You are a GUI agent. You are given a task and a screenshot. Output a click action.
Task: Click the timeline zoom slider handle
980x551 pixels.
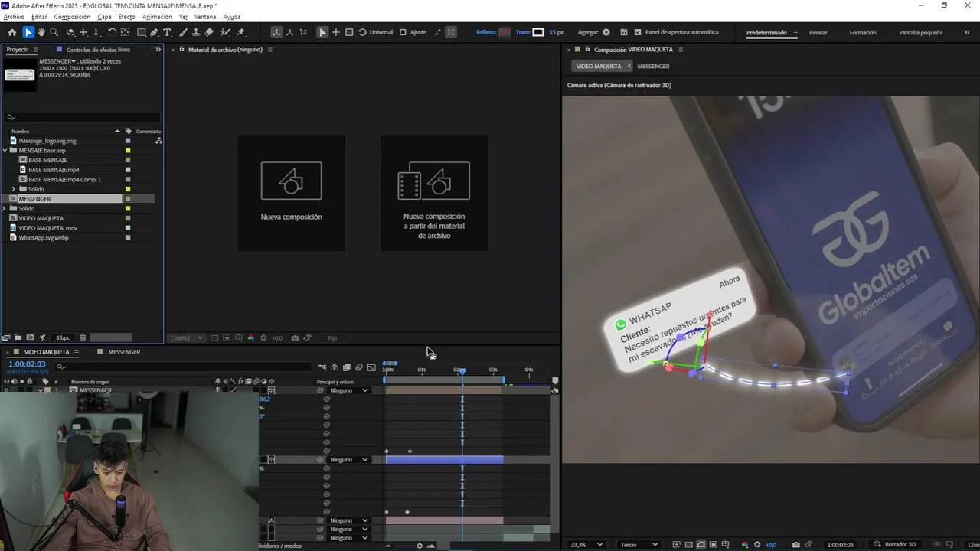pos(420,546)
